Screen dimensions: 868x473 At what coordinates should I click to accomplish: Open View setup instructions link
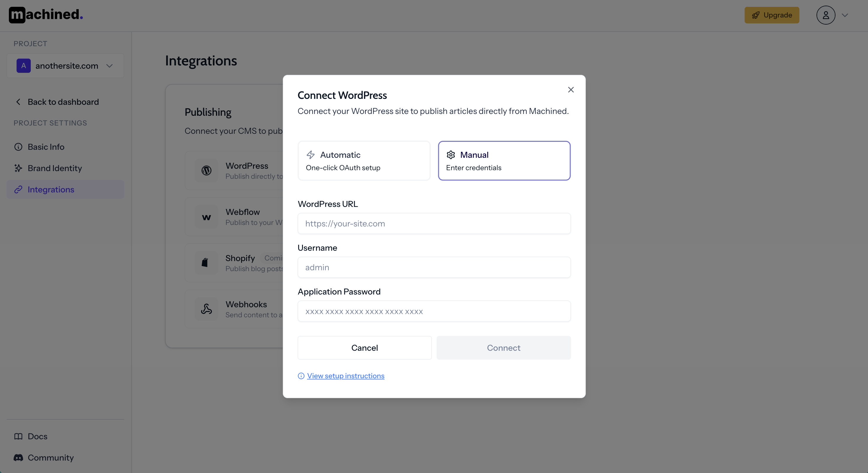[345, 376]
